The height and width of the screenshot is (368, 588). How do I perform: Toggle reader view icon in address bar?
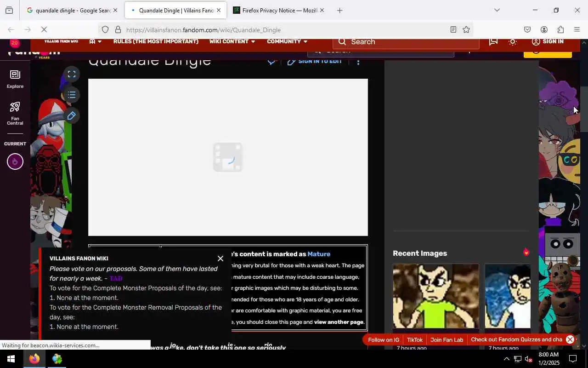(453, 30)
